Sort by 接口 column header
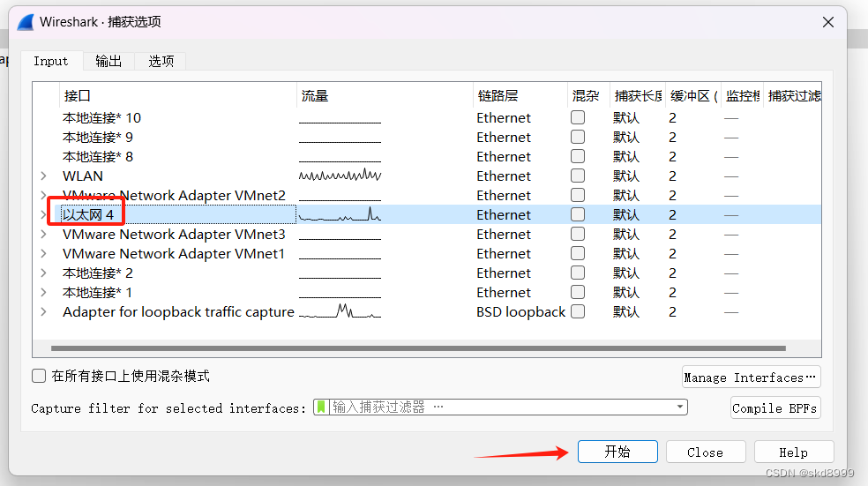The width and height of the screenshot is (868, 486). [x=177, y=96]
